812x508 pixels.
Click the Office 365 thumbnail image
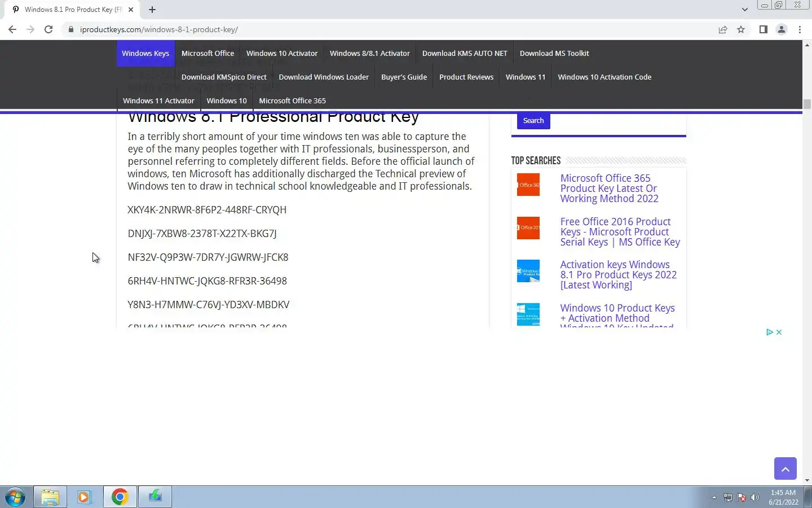point(528,185)
